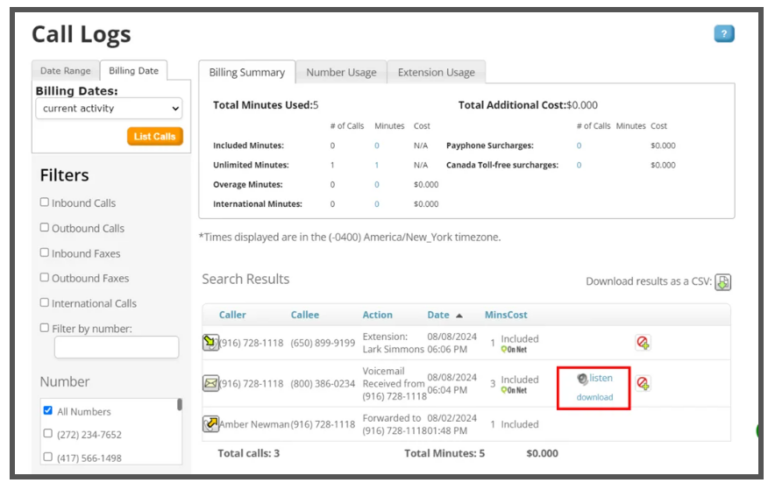This screenshot has height=490, width=768.
Task: Sort results by the Action column
Action: tap(377, 315)
